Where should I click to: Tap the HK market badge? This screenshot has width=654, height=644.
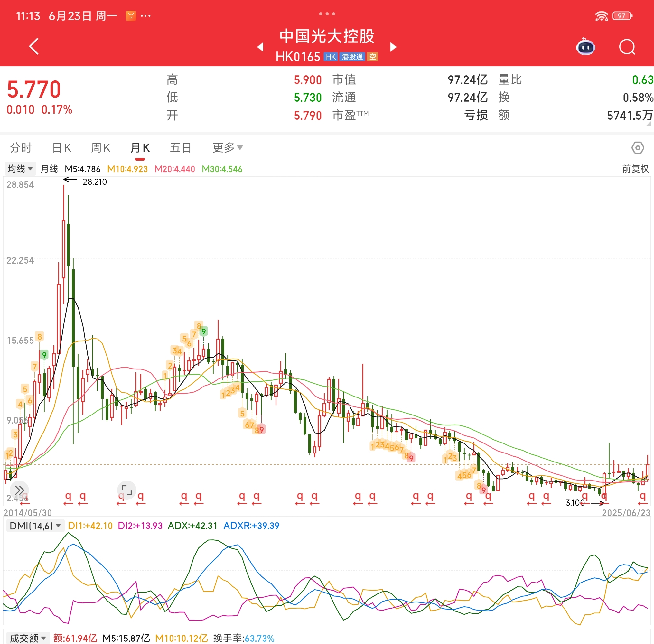coord(331,57)
